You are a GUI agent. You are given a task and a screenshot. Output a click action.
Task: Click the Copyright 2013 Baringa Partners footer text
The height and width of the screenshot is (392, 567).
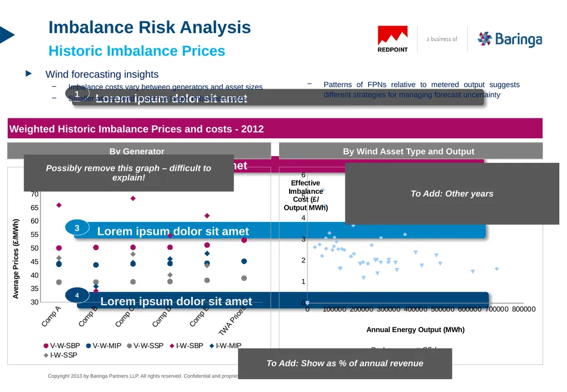[x=143, y=376]
